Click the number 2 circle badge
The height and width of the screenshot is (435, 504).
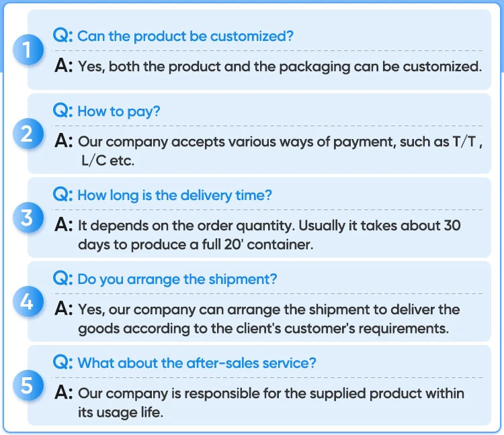[28, 134]
